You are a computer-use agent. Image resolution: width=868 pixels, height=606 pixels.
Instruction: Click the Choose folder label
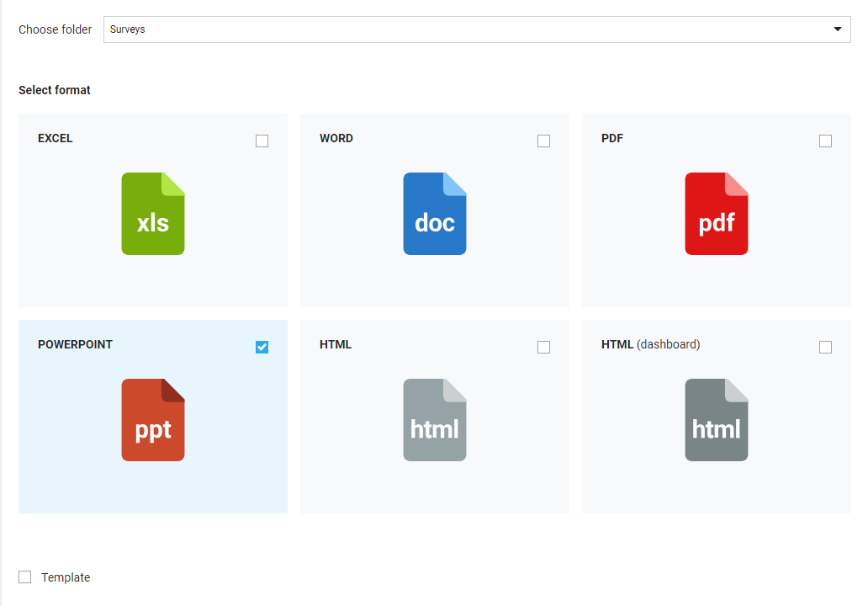pyautogui.click(x=56, y=29)
